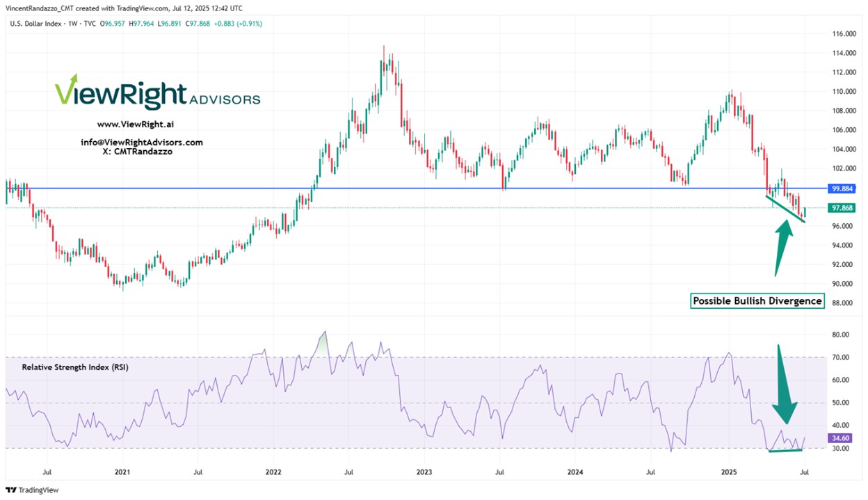The height and width of the screenshot is (500, 868).
Task: Click the X: CMTRandazzo handle text
Action: (x=137, y=151)
